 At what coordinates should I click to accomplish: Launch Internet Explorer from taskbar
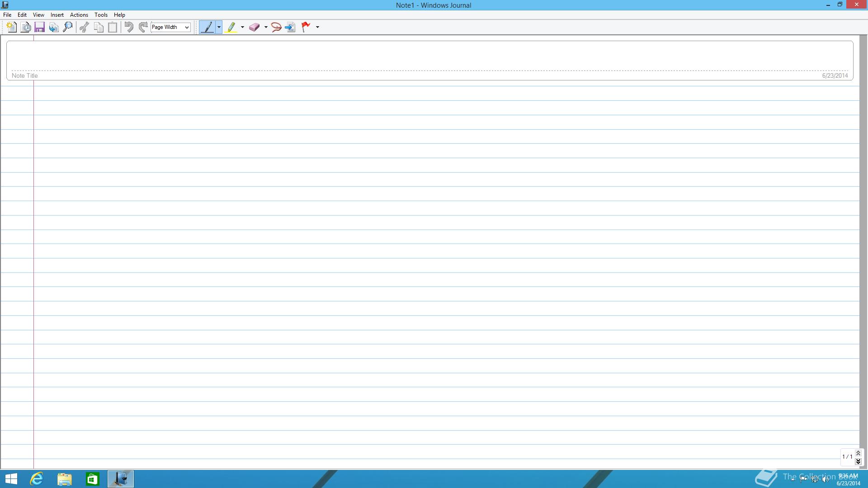coord(36,479)
